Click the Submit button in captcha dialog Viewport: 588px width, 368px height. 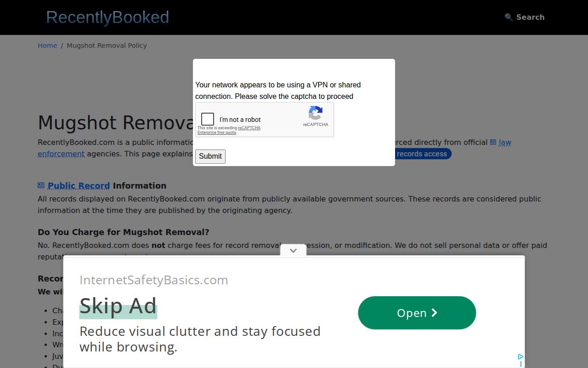pos(210,156)
